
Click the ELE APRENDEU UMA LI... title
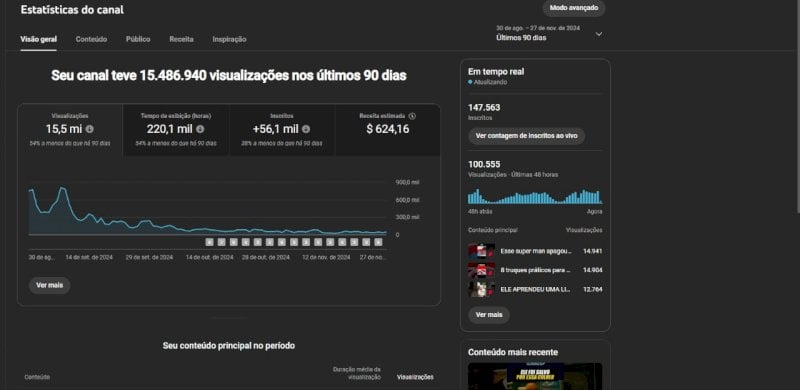(x=535, y=289)
